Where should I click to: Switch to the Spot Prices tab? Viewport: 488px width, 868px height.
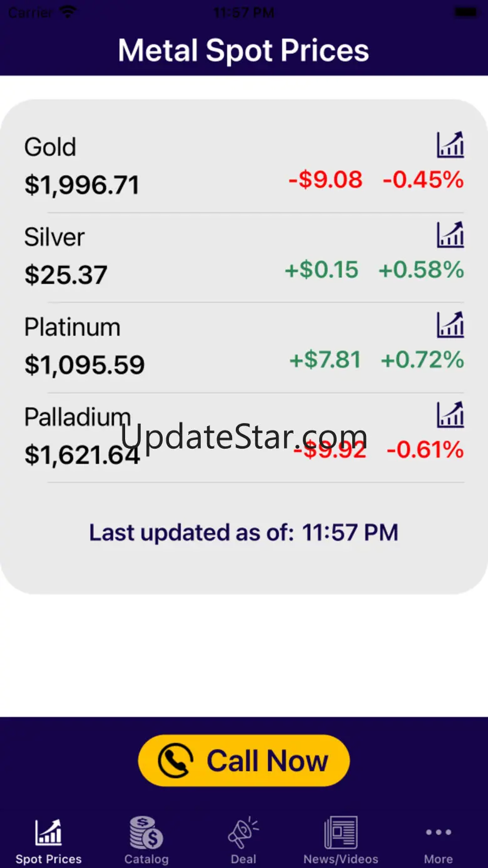[x=49, y=840]
